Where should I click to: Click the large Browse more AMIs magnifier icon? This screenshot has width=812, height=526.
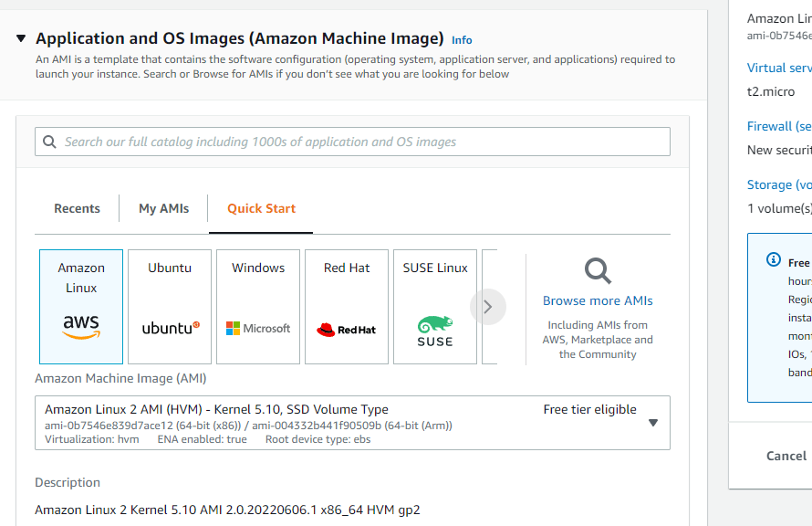(x=598, y=270)
